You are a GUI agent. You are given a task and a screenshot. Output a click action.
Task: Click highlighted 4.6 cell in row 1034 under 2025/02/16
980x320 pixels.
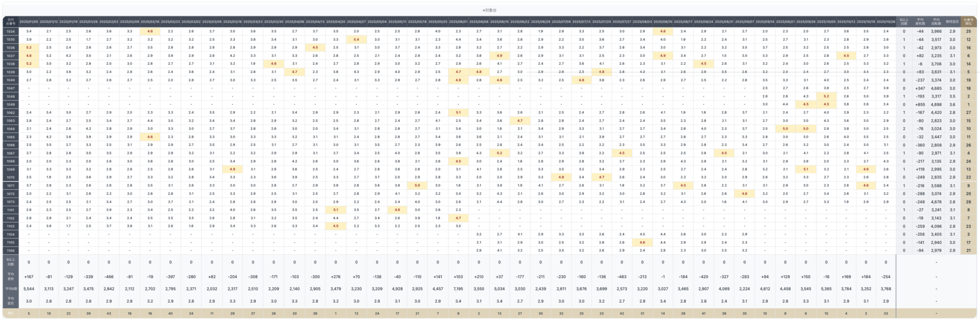pyautogui.click(x=150, y=31)
